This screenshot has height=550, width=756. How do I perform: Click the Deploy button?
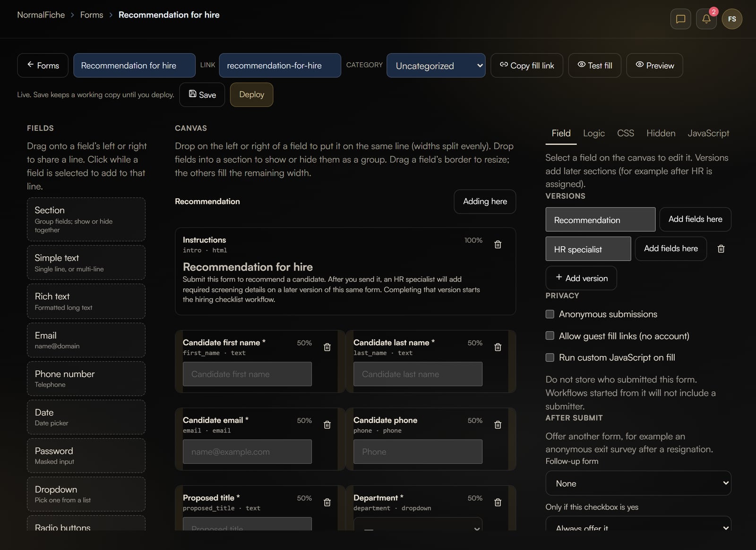coord(251,94)
